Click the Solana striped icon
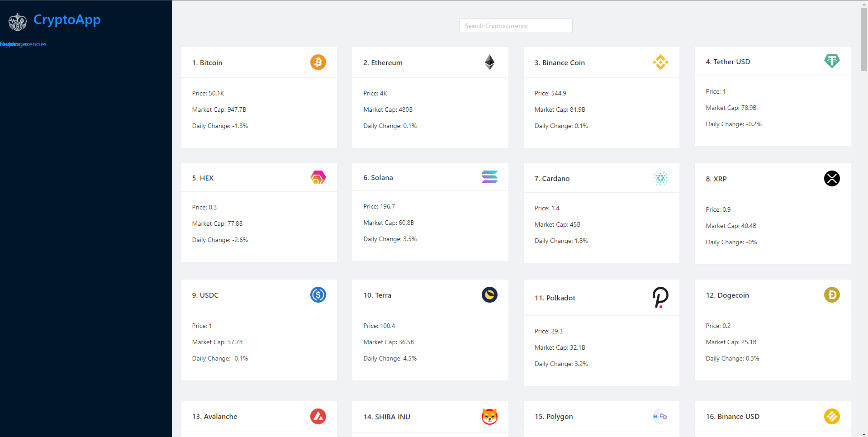Image resolution: width=868 pixels, height=437 pixels. tap(489, 177)
